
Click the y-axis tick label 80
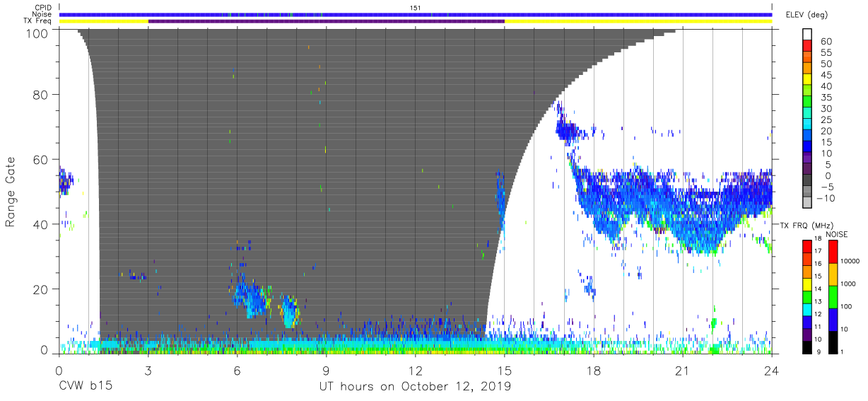coord(41,95)
